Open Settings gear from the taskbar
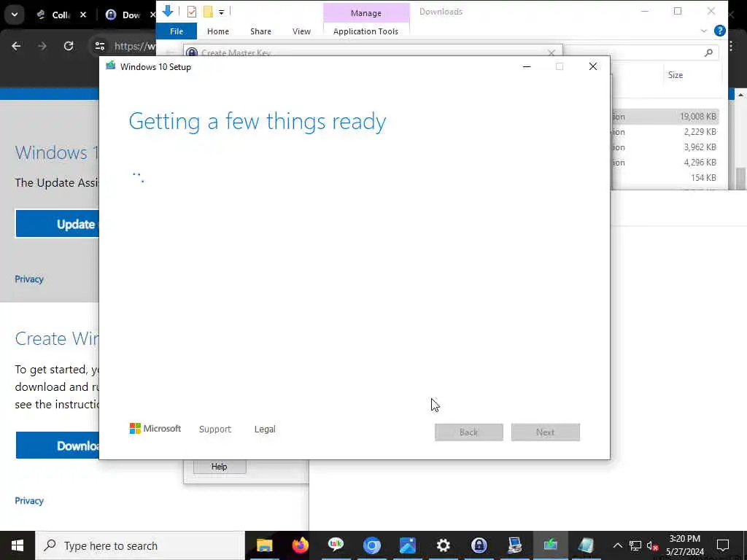Viewport: 747px width, 560px height. [x=443, y=545]
